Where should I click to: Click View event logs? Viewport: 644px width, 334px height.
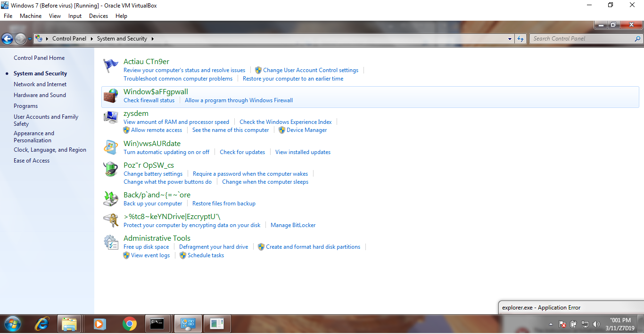point(150,255)
